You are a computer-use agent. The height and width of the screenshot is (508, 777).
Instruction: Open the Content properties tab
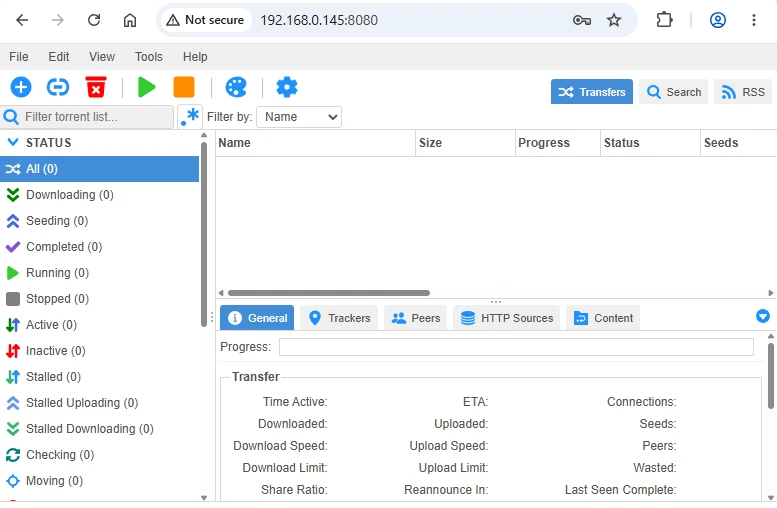point(603,318)
